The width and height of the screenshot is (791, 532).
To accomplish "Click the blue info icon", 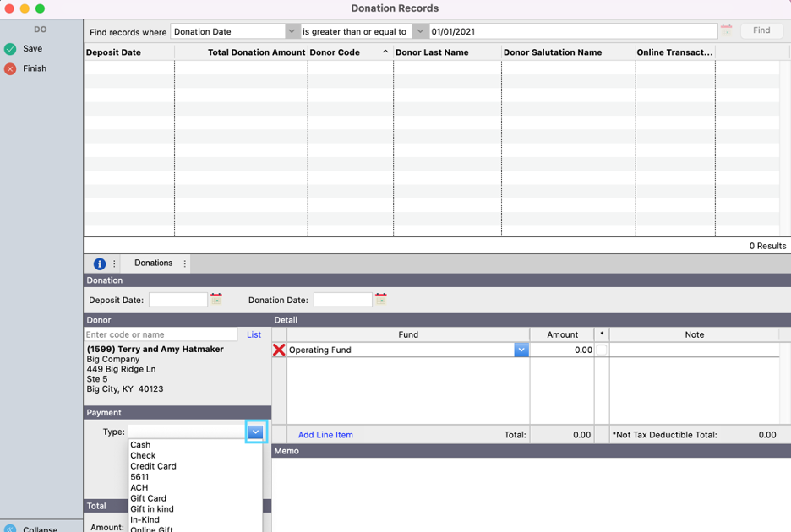I will 99,263.
